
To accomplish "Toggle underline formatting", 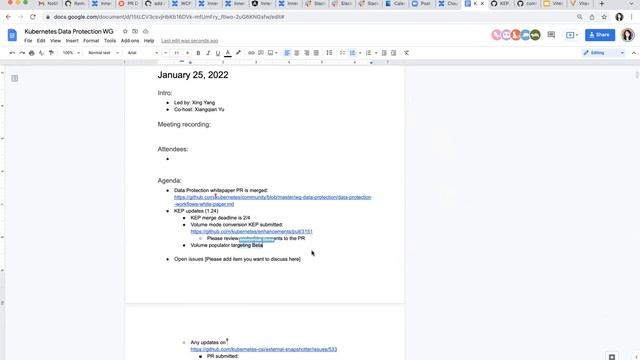I will click(x=218, y=53).
